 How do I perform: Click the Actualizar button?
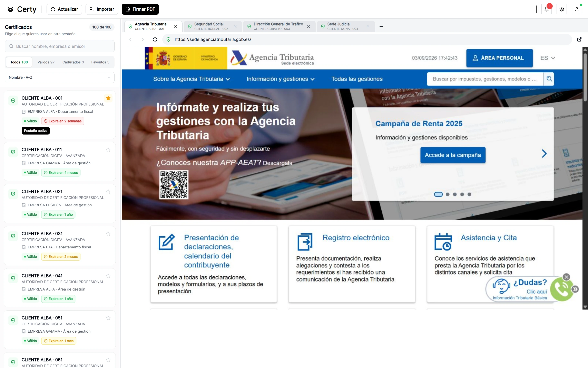pos(64,9)
